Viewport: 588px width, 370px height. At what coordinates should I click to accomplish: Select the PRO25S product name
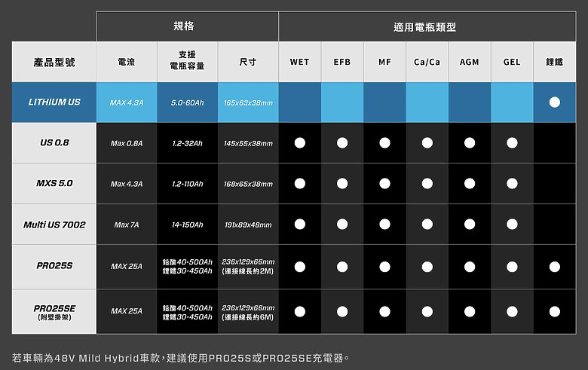[54, 266]
